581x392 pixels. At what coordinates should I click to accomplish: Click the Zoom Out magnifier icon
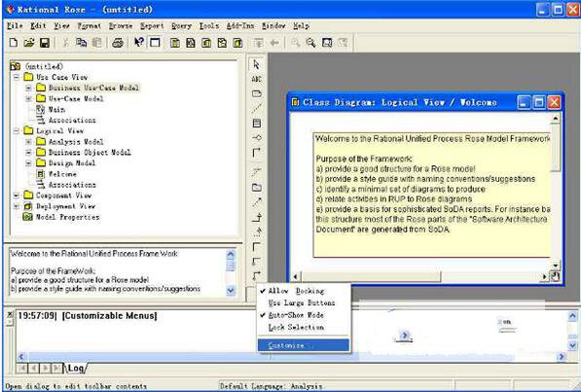point(310,43)
